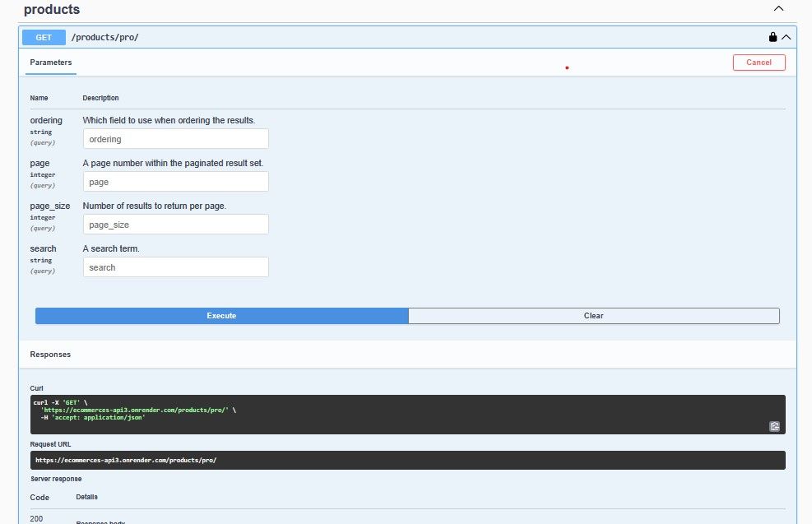Click the 200 response code
Image resolution: width=812 pixels, height=524 pixels.
click(x=36, y=518)
